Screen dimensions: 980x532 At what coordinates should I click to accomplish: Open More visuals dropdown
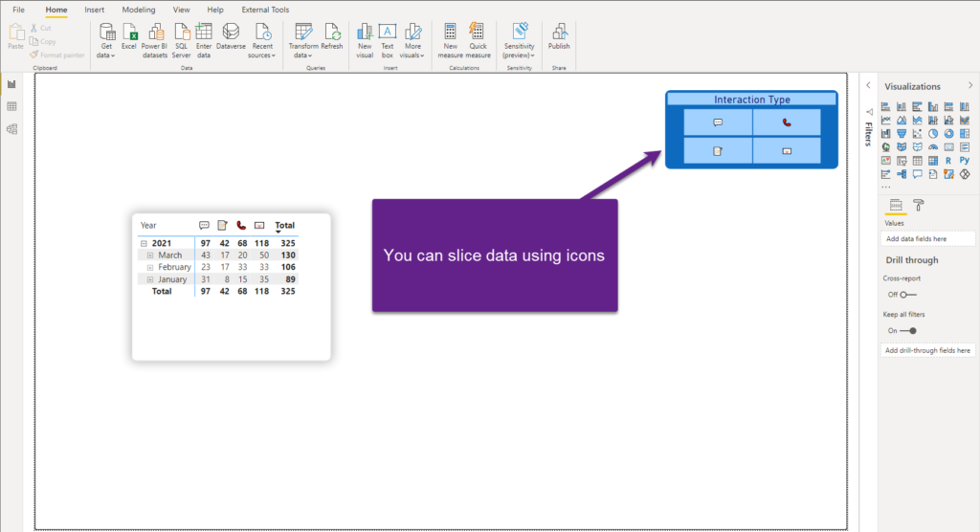[x=412, y=41]
